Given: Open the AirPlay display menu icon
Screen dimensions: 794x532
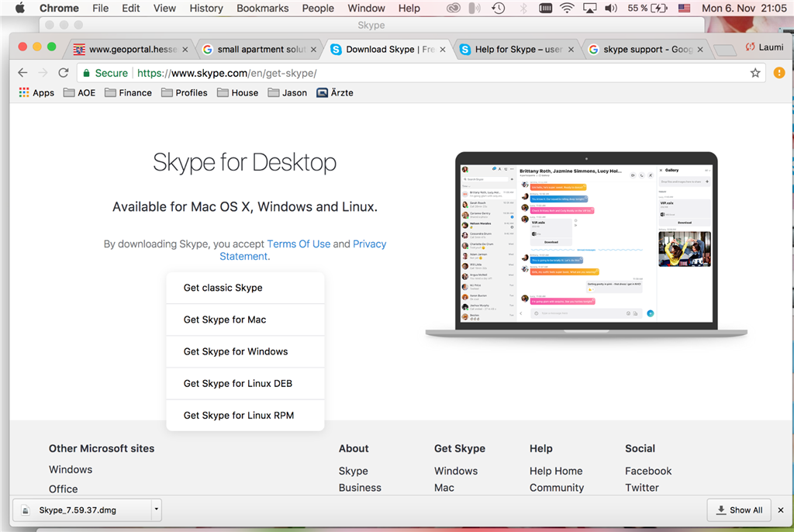Looking at the screenshot, I should (589, 8).
